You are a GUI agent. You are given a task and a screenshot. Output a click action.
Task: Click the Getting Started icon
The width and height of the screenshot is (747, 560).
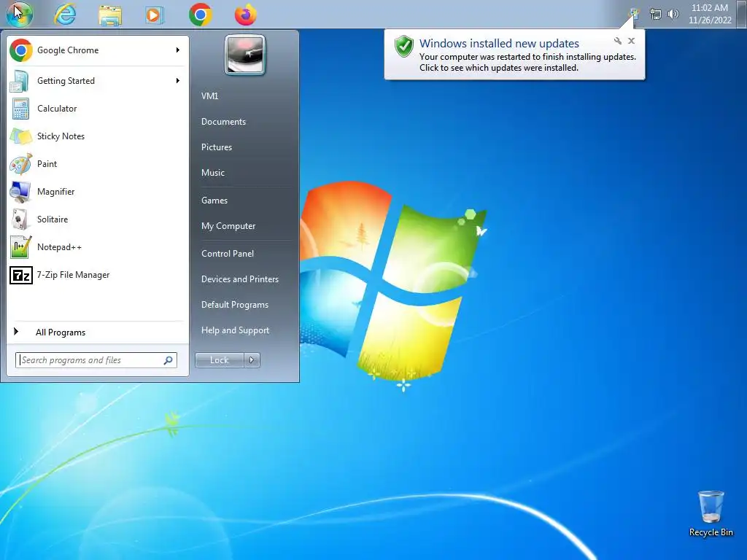pyautogui.click(x=20, y=81)
